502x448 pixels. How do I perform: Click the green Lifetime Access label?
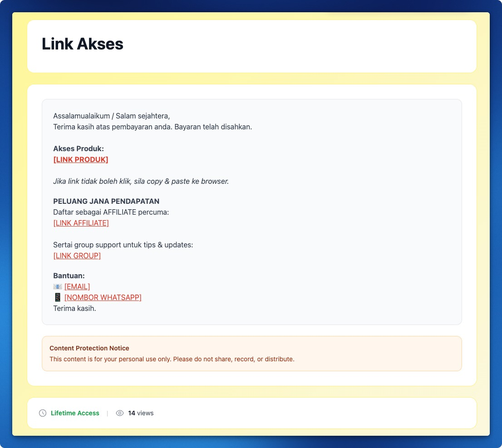coord(75,413)
